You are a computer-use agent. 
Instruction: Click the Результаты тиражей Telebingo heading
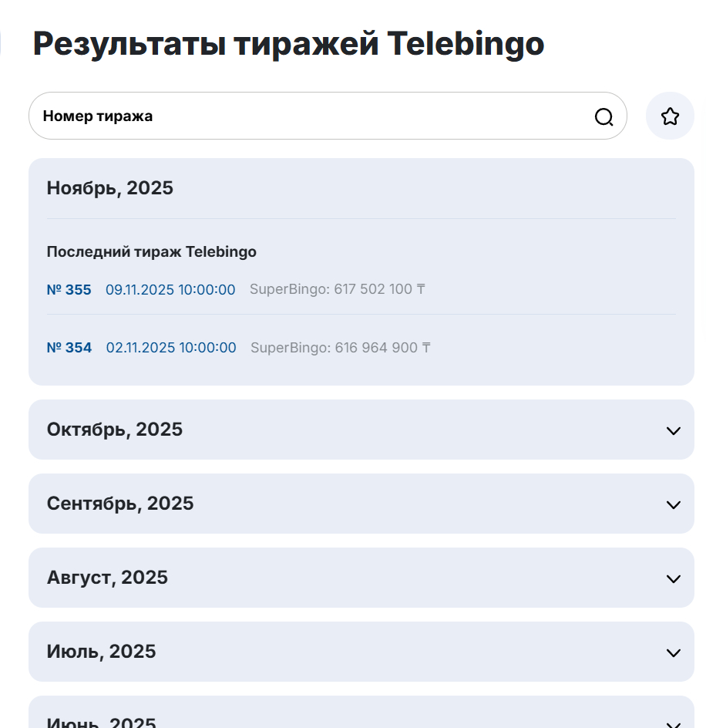tap(287, 44)
